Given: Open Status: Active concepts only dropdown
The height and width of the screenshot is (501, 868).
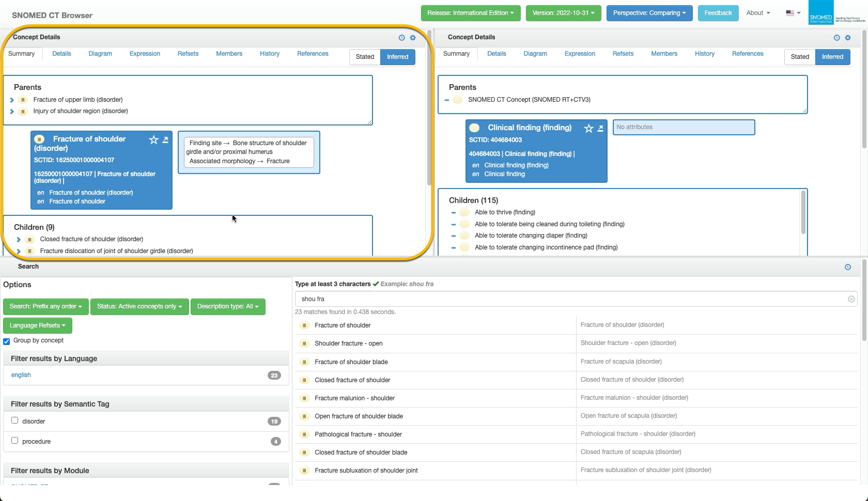Looking at the screenshot, I should (139, 307).
